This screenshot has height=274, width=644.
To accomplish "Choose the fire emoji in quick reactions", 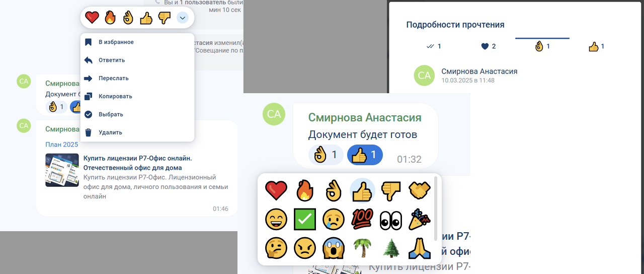I will [x=110, y=18].
